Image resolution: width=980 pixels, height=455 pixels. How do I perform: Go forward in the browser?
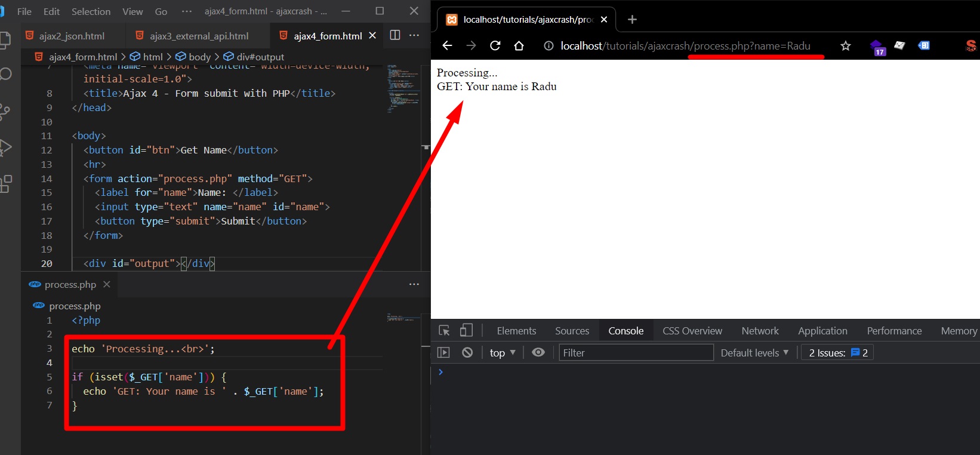[471, 45]
